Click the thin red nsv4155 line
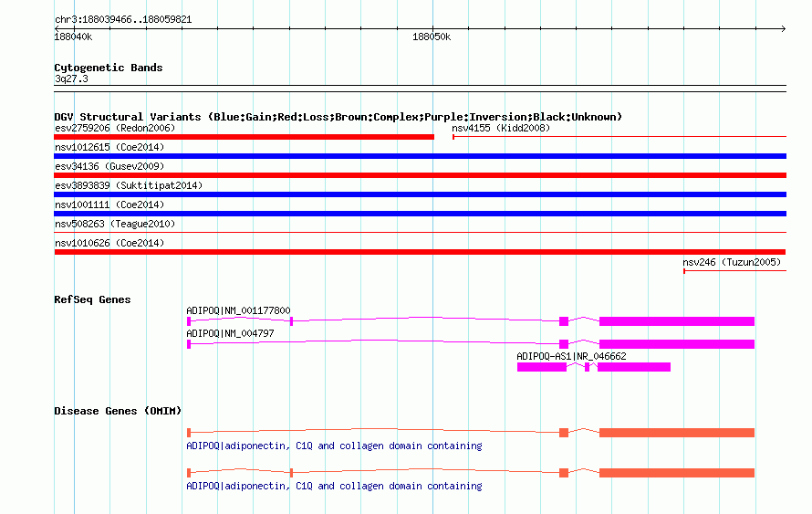 pyautogui.click(x=619, y=137)
